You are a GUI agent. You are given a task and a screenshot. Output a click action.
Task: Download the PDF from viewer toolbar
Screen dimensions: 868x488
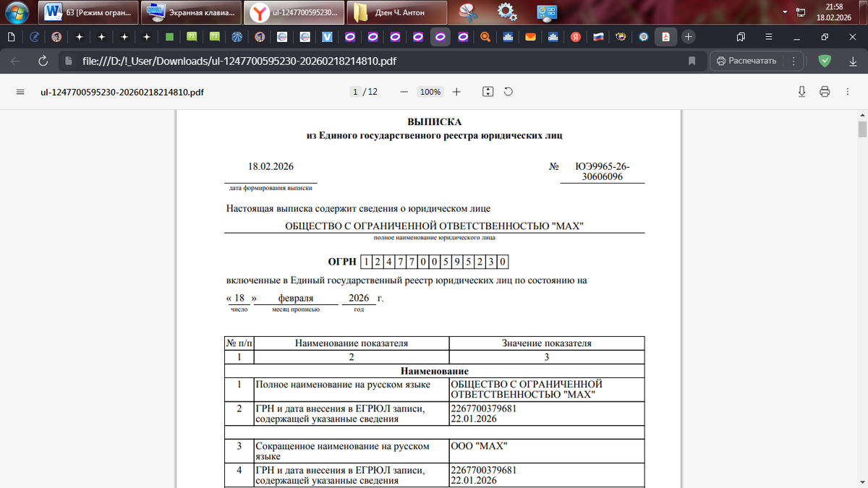802,92
